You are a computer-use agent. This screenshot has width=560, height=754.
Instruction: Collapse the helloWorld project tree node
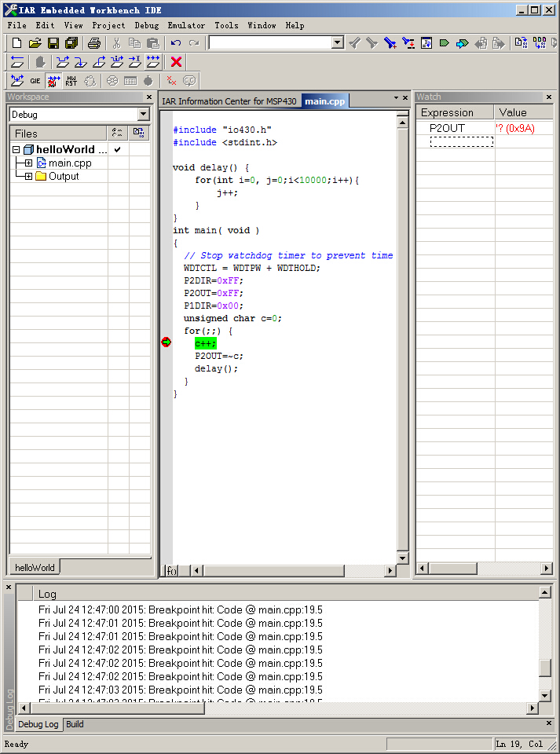click(x=16, y=149)
